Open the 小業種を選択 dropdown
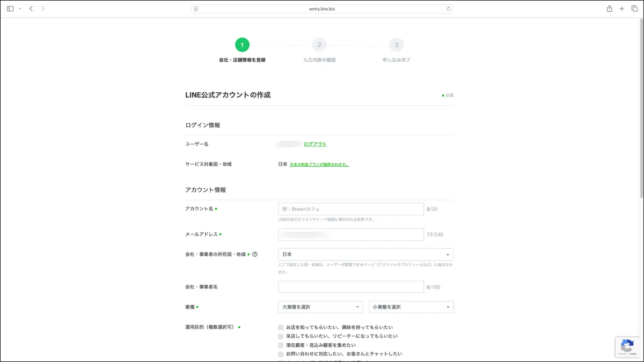Screen dimensions: 644x362 tap(411, 307)
